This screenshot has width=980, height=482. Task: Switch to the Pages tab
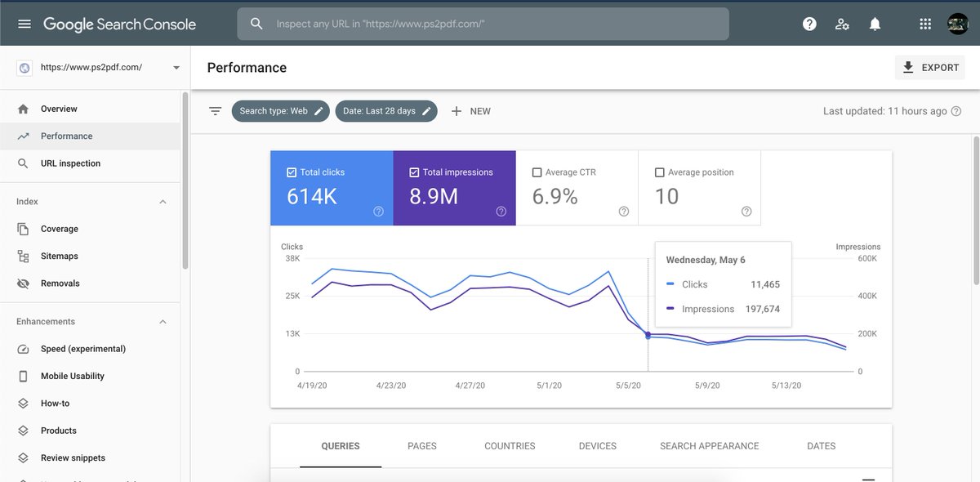click(422, 446)
